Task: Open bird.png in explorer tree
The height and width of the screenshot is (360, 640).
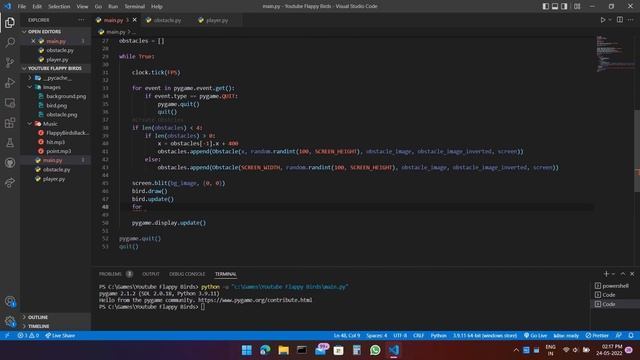Action: (56, 105)
